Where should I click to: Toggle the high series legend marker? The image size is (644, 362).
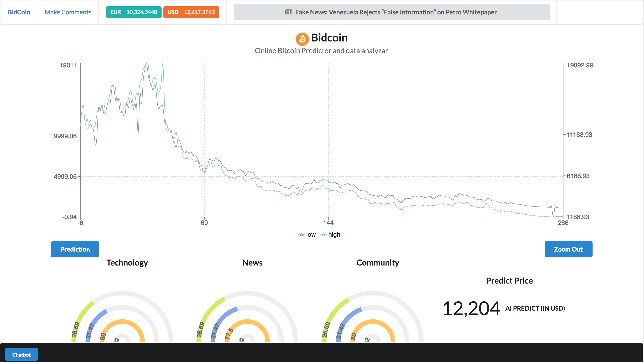pyautogui.click(x=324, y=235)
